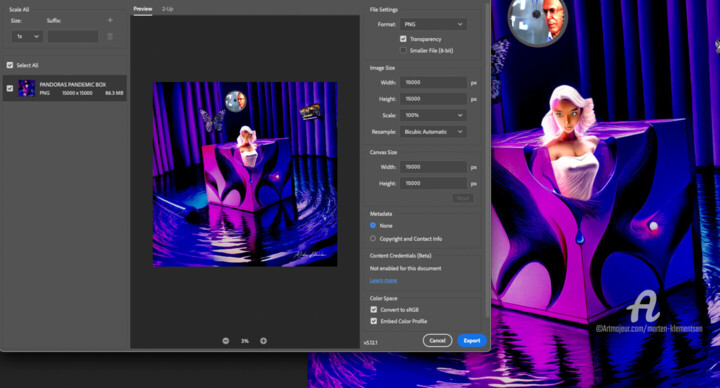Click the 3% zoom level text

[245, 341]
